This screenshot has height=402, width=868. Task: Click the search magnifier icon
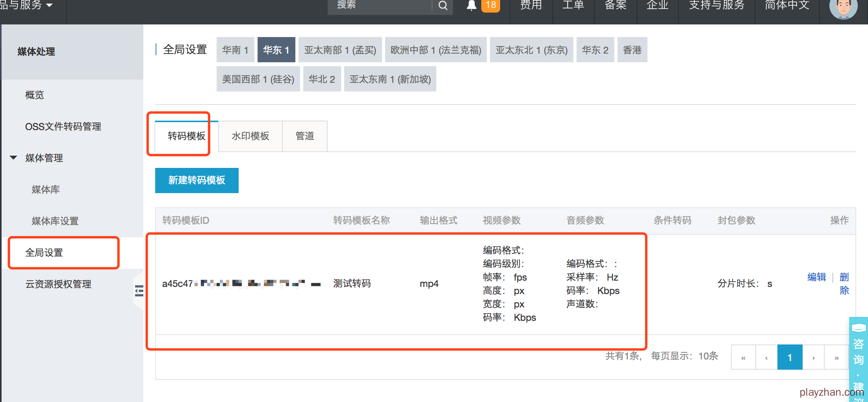[x=443, y=6]
